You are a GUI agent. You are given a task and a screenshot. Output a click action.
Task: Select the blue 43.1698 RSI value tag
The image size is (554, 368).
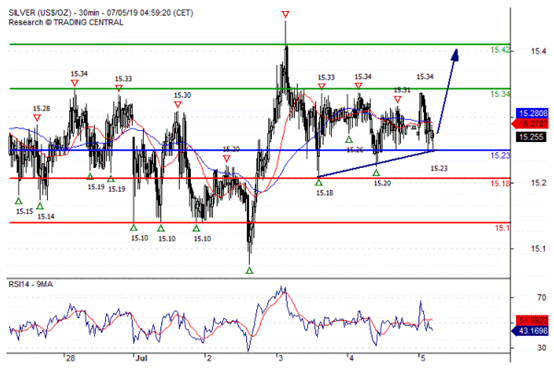point(530,331)
